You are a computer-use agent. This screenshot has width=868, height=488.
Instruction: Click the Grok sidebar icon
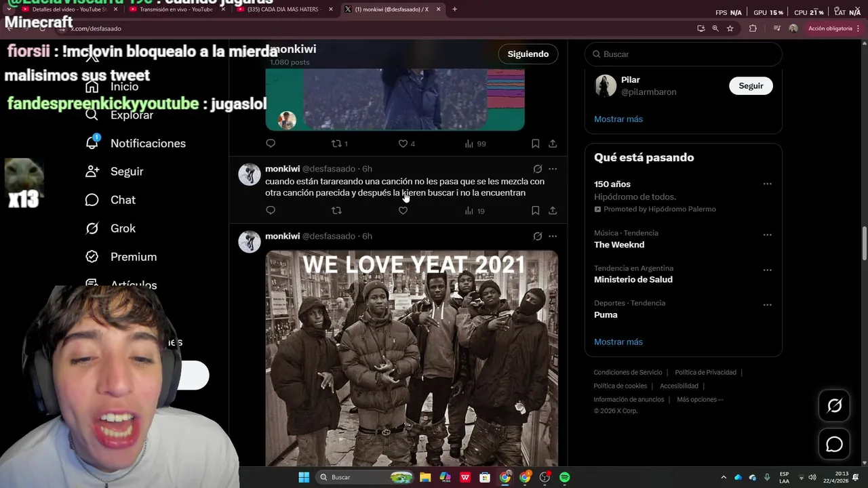coord(92,228)
